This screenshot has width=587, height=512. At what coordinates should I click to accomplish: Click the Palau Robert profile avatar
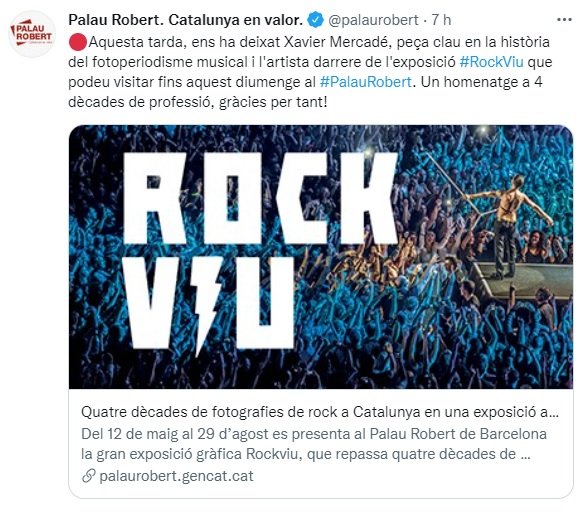[x=32, y=34]
